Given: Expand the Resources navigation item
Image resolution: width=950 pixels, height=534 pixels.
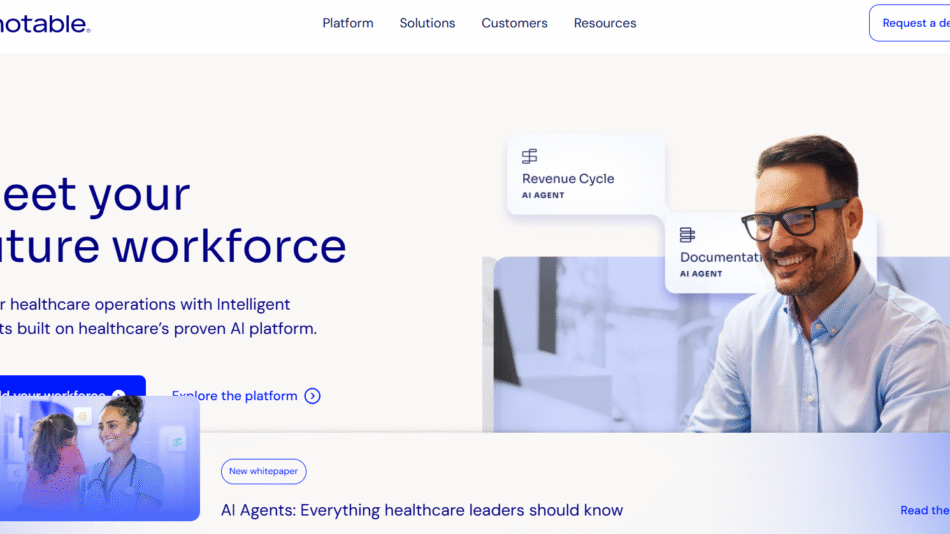Looking at the screenshot, I should click(605, 23).
